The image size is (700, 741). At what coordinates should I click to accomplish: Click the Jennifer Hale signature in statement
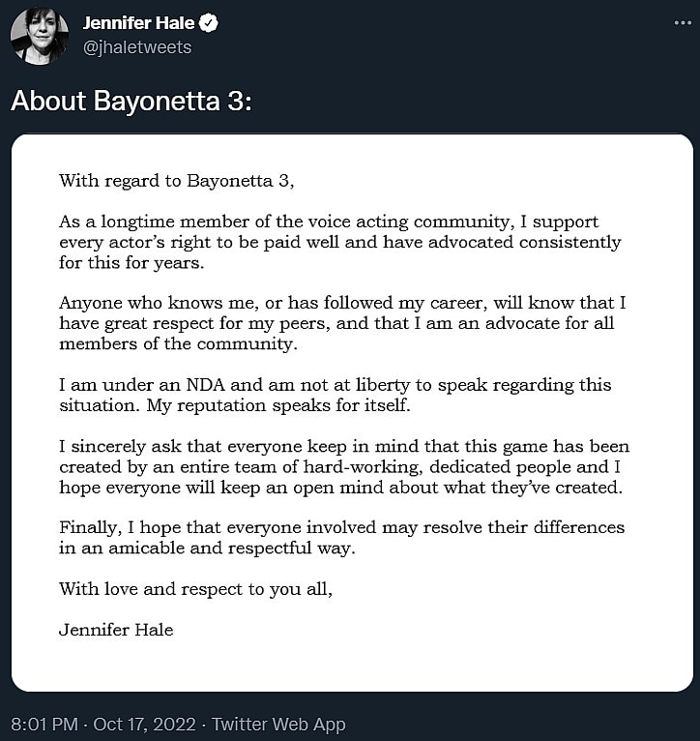tap(116, 629)
